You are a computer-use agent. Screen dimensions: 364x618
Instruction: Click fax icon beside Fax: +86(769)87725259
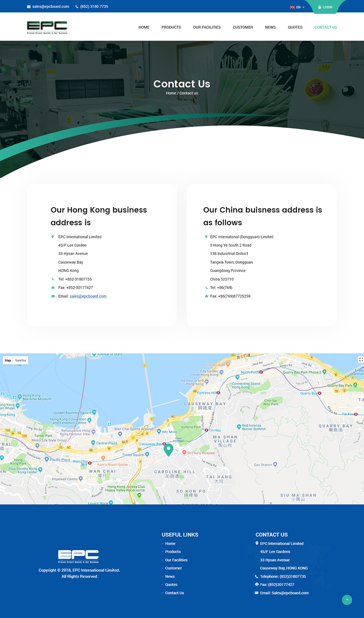206,296
